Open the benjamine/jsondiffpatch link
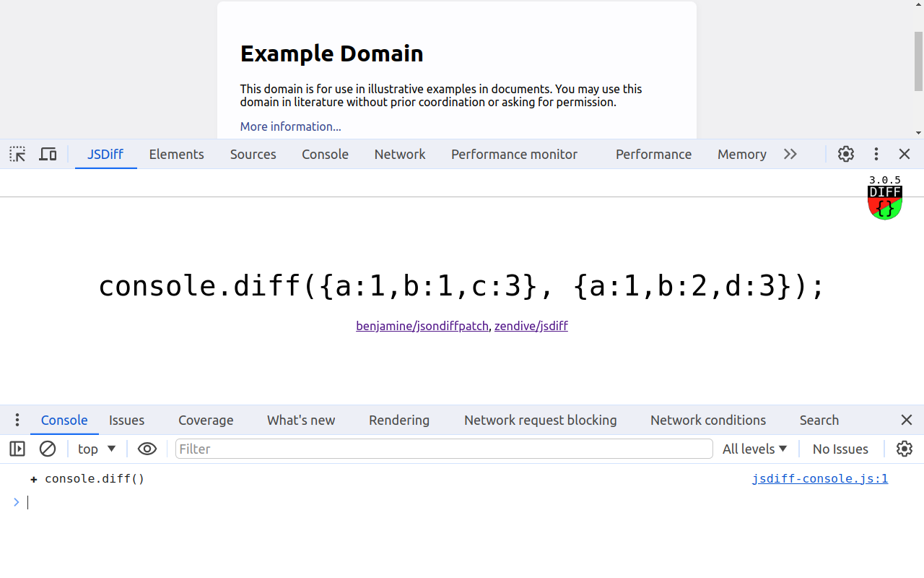The image size is (924, 578). 422,326
